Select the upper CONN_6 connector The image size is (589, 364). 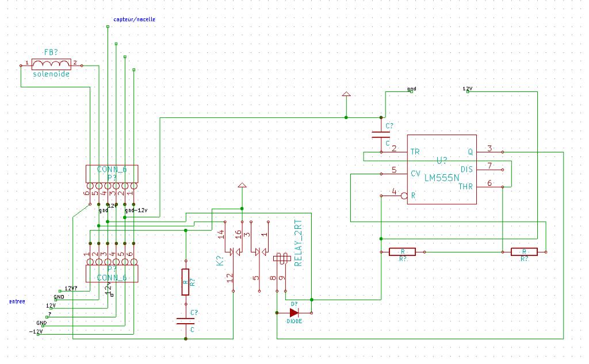pyautogui.click(x=112, y=173)
